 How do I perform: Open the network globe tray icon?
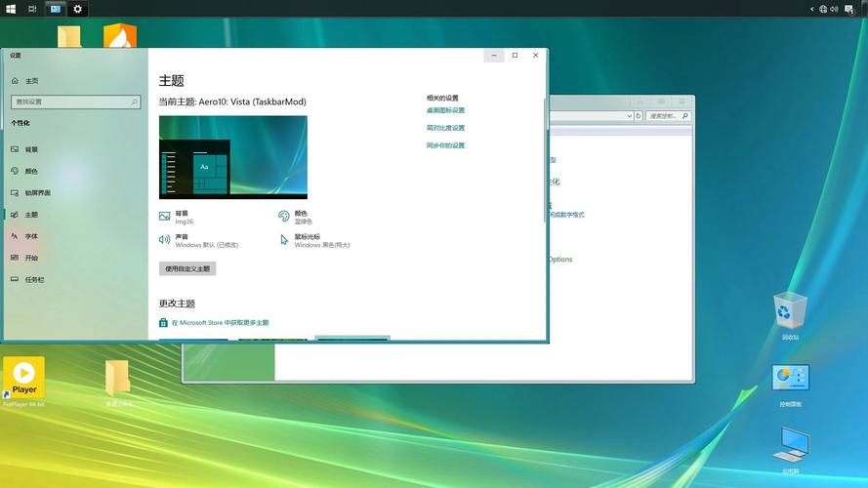tap(823, 9)
